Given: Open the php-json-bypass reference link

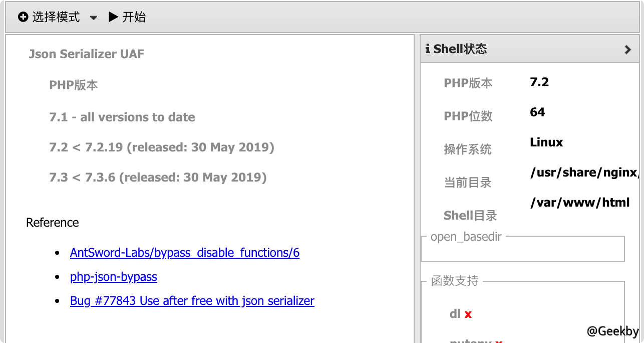Looking at the screenshot, I should [x=113, y=276].
